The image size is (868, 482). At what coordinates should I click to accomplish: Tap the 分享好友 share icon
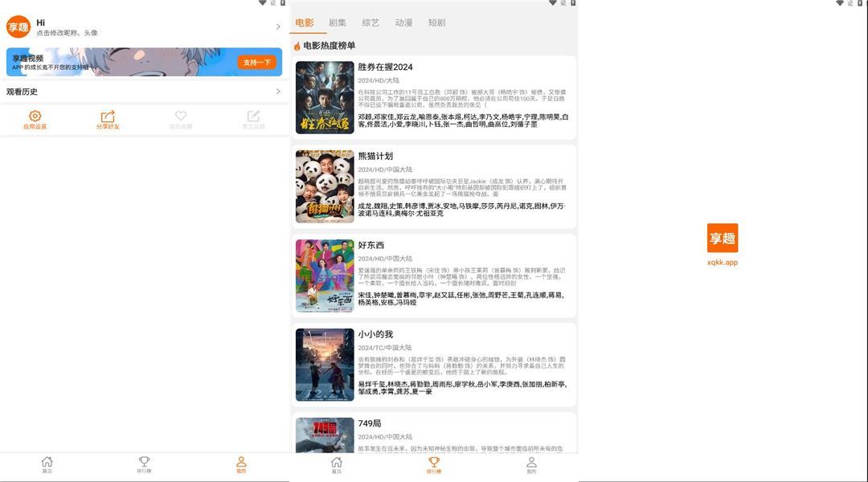108,117
